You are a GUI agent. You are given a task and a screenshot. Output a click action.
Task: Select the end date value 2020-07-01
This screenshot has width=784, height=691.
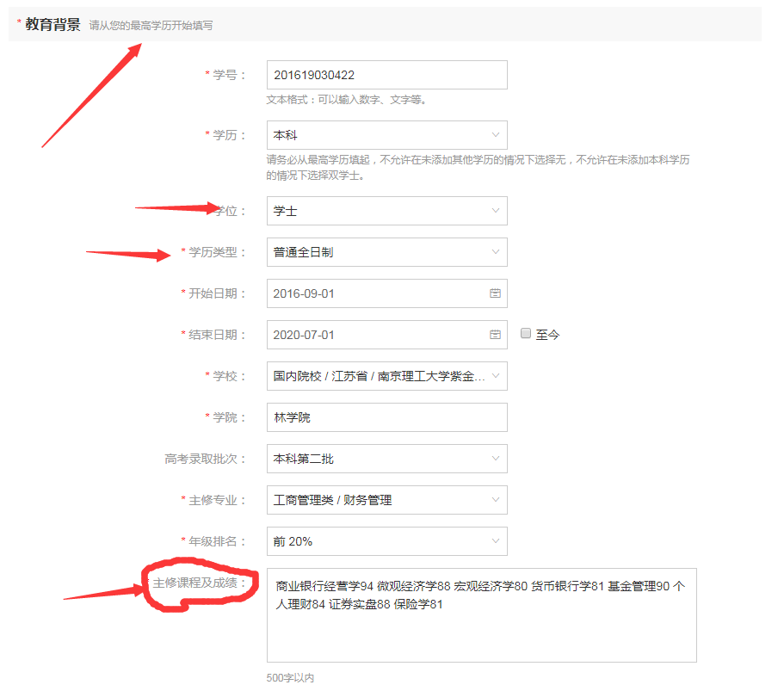[x=304, y=335]
